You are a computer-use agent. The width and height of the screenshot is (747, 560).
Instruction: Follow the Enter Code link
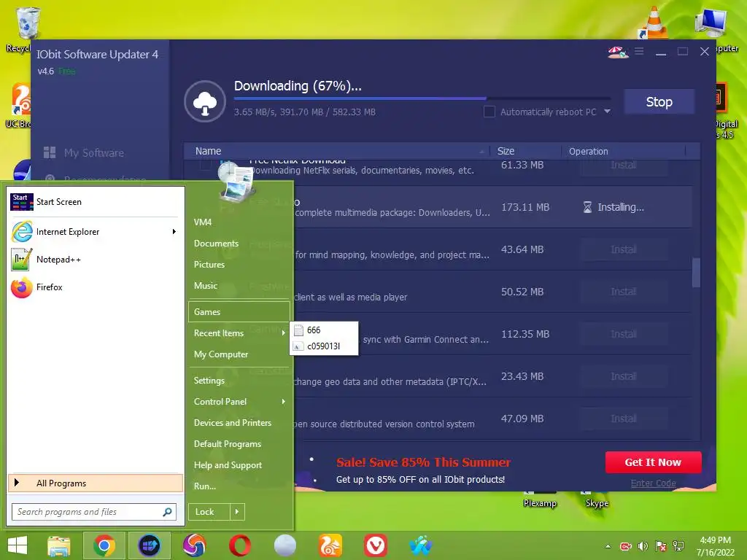coord(653,483)
